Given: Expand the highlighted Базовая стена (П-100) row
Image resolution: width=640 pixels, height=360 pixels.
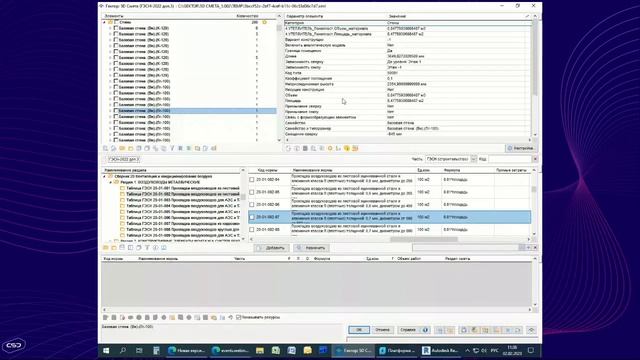Looking at the screenshot, I should (110, 111).
